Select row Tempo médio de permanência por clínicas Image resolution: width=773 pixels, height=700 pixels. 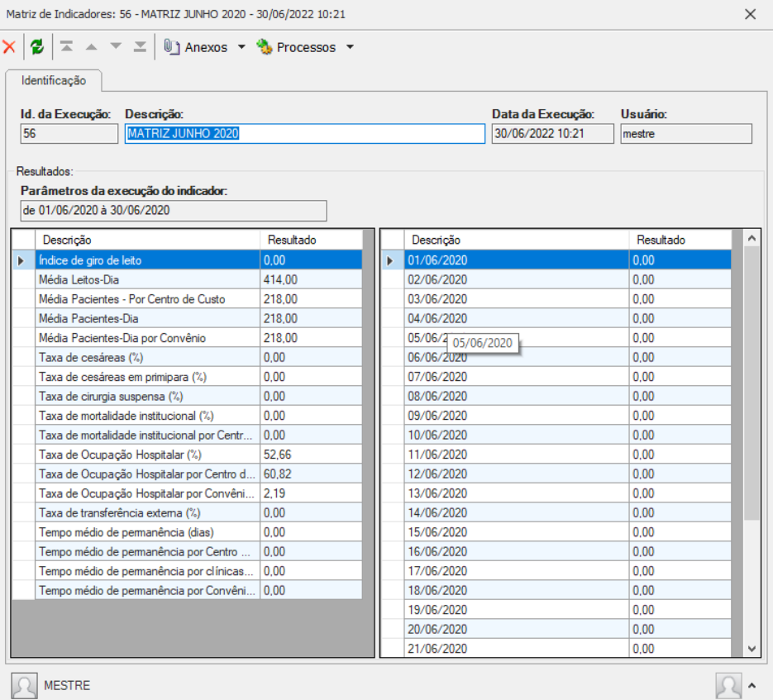coord(188,571)
